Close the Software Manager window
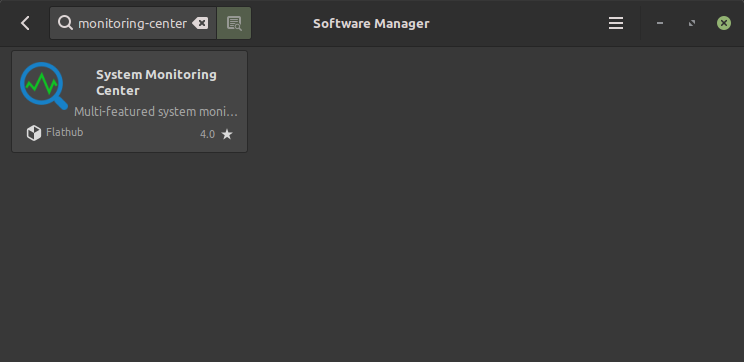744x362 pixels. pos(724,23)
